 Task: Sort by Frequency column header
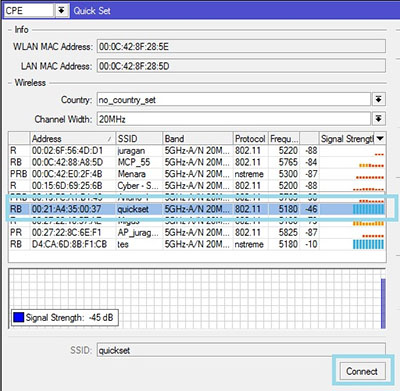284,138
